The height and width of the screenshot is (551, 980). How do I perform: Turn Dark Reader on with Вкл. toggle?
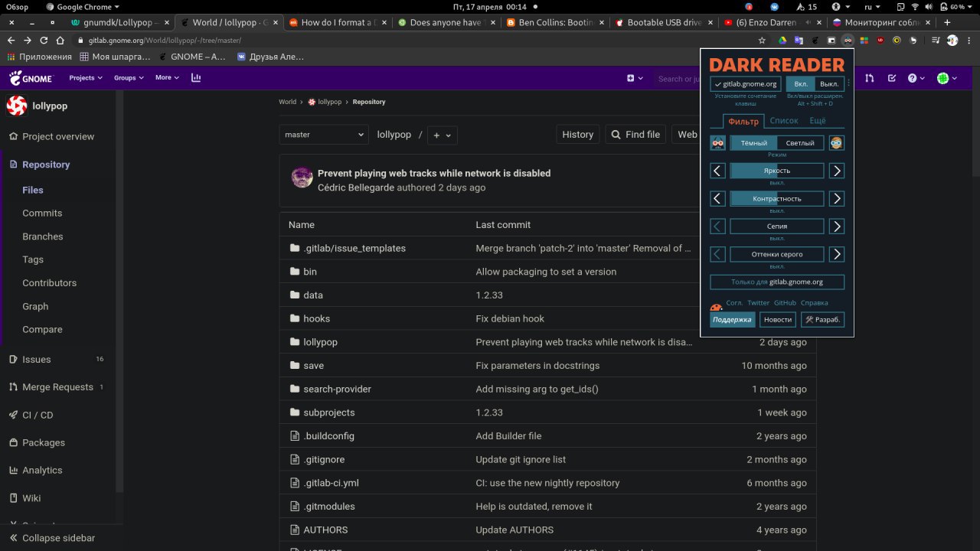(x=801, y=83)
